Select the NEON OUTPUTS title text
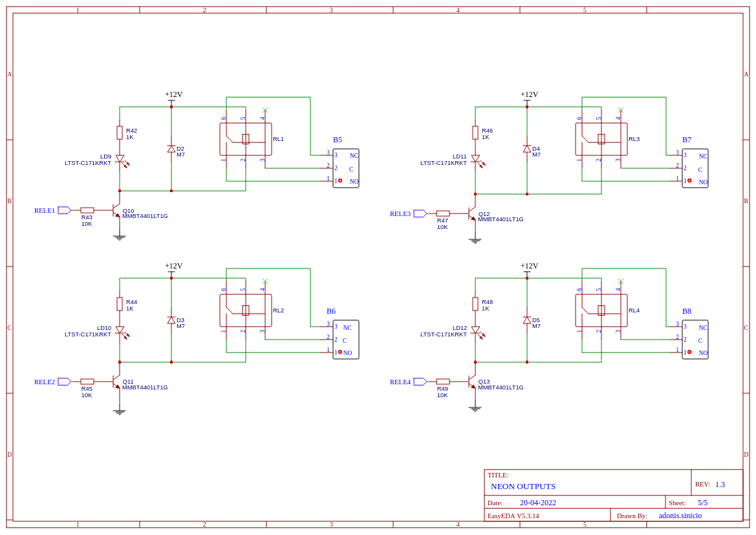 [x=523, y=486]
